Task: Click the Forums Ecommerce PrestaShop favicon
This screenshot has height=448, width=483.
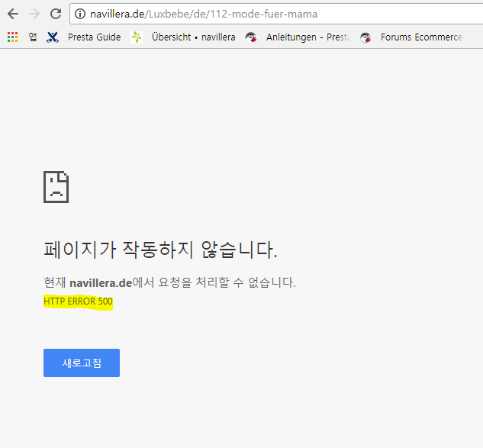Action: 365,37
